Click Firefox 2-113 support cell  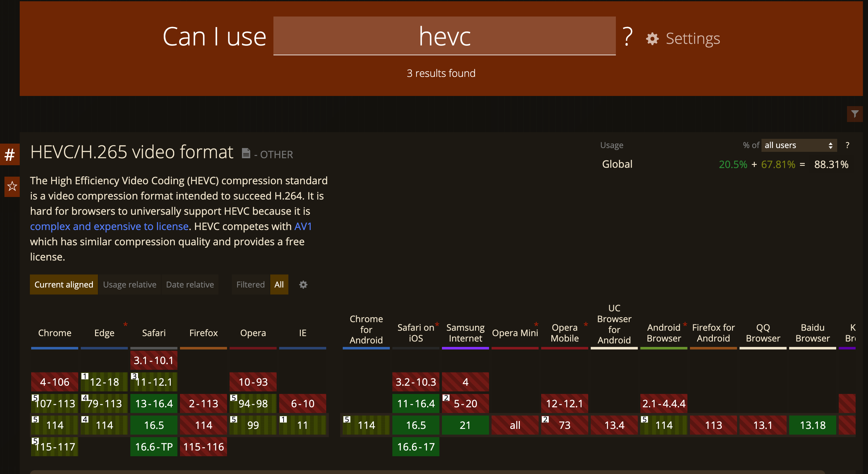tap(203, 403)
